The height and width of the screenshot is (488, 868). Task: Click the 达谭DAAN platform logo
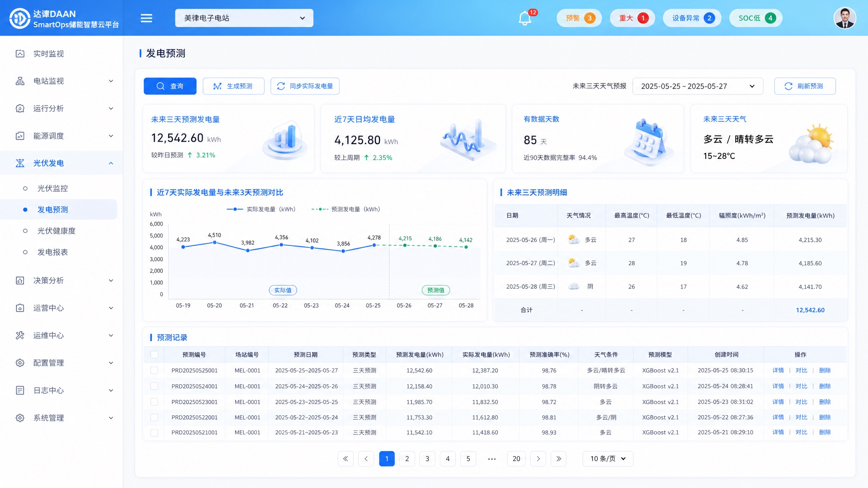19,18
